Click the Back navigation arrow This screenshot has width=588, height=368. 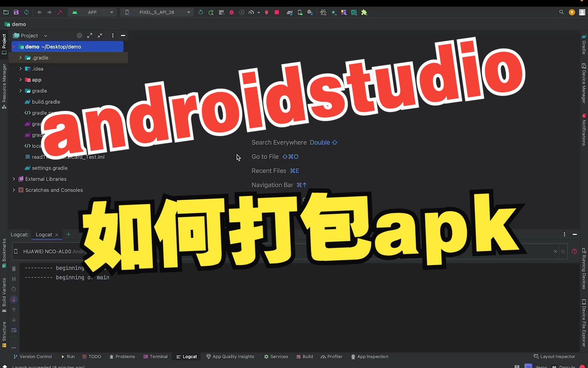[x=39, y=12]
